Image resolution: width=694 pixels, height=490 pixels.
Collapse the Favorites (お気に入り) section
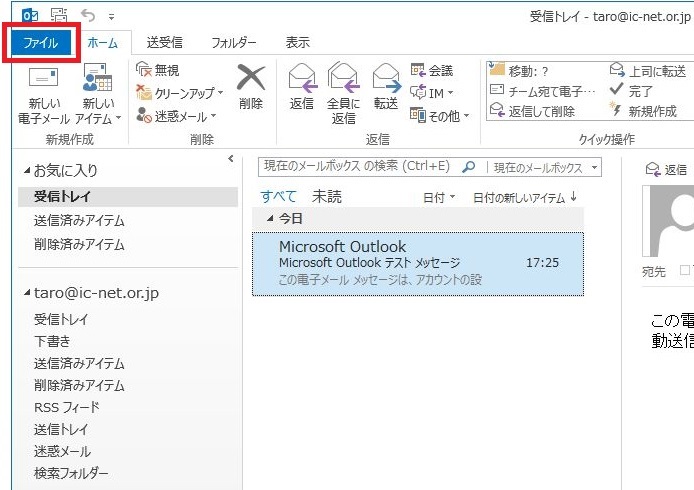click(26, 171)
